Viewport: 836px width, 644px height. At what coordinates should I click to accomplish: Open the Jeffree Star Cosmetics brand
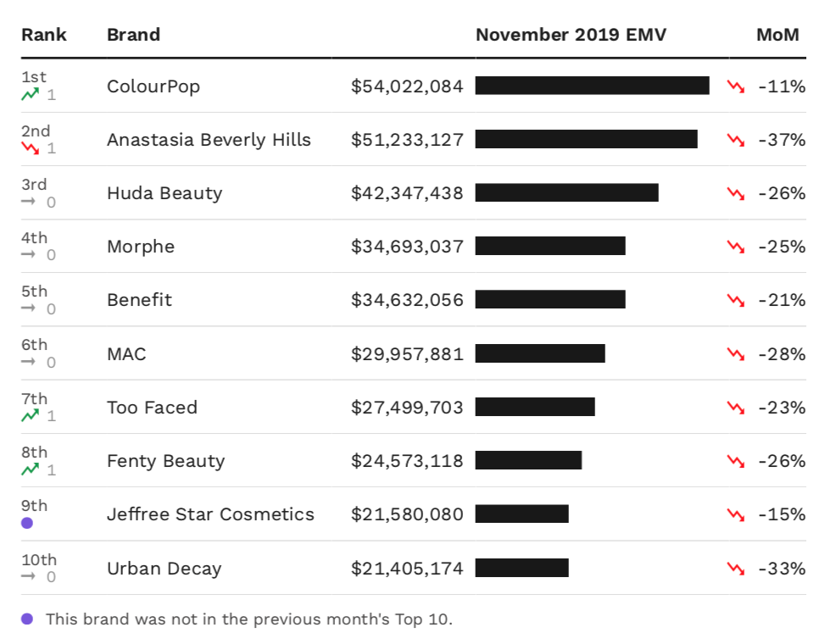coord(210,514)
